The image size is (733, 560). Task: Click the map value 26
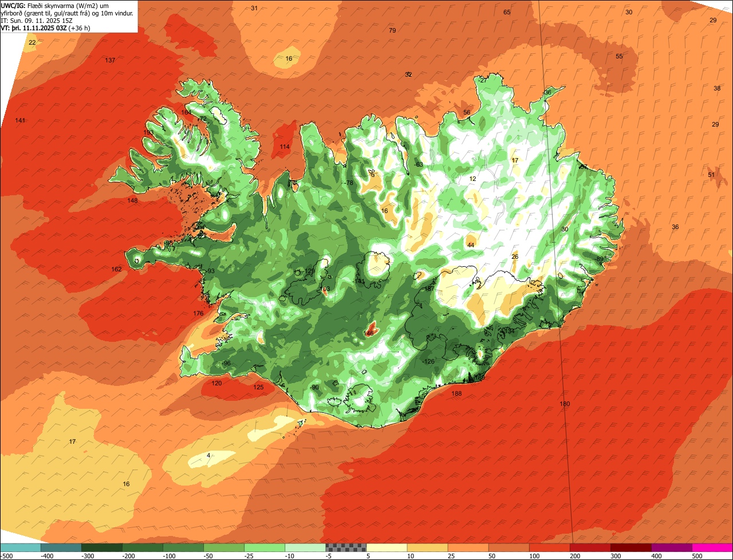[515, 256]
